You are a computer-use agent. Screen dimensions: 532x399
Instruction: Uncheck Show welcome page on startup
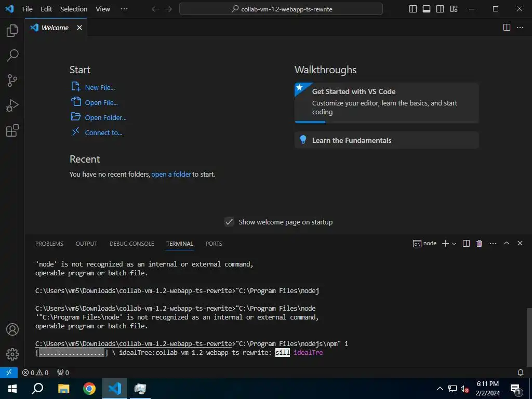pos(229,222)
